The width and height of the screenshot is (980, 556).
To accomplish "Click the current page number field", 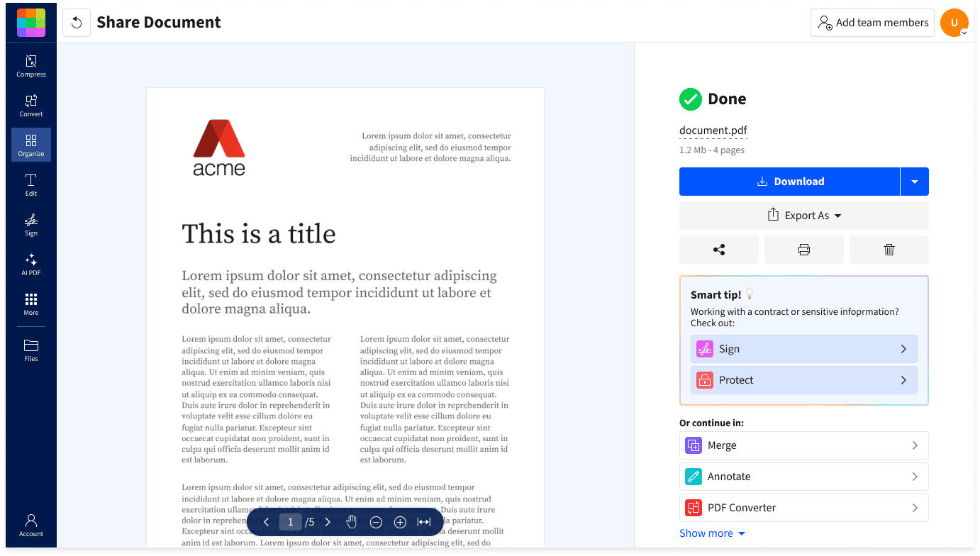I will [x=290, y=522].
